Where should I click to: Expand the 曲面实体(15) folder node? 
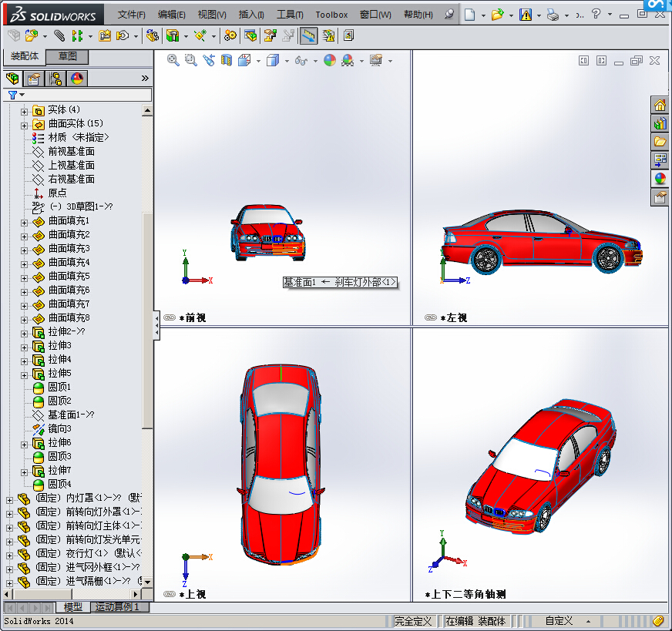[24, 126]
